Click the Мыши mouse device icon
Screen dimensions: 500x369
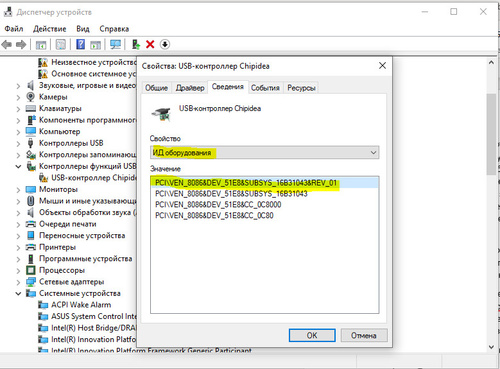click(31, 201)
